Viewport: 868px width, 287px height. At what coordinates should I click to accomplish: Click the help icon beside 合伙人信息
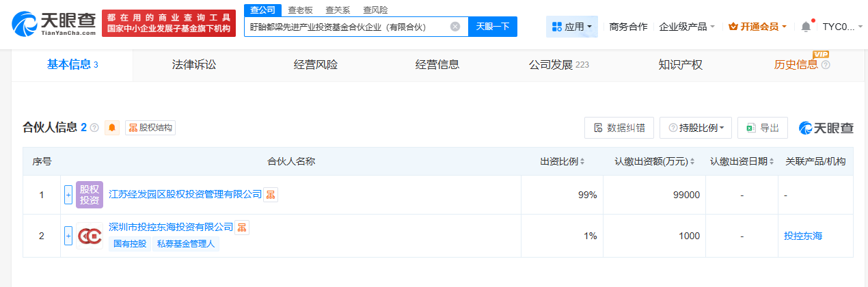click(x=94, y=128)
